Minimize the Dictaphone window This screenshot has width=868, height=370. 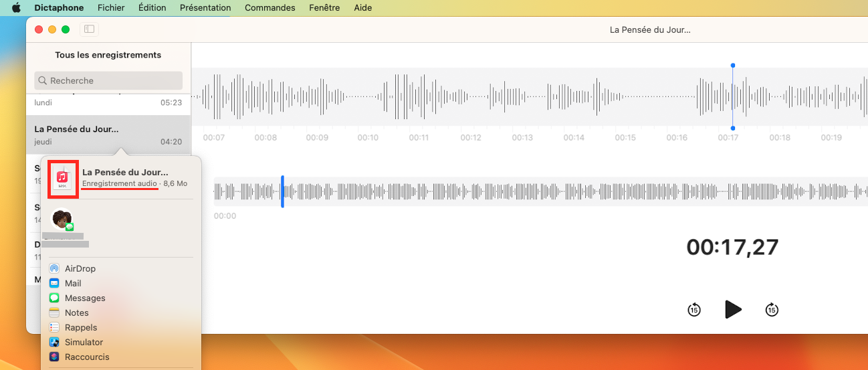click(x=52, y=29)
